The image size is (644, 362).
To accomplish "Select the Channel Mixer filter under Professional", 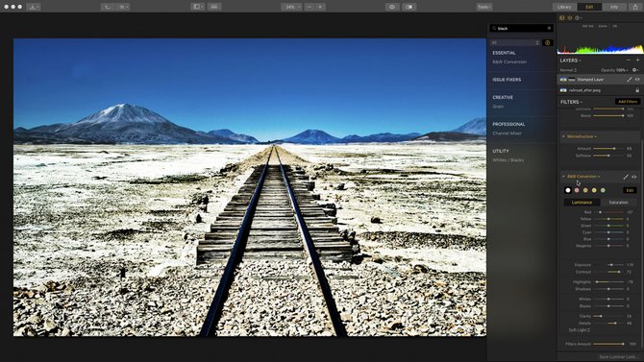I will pos(507,133).
